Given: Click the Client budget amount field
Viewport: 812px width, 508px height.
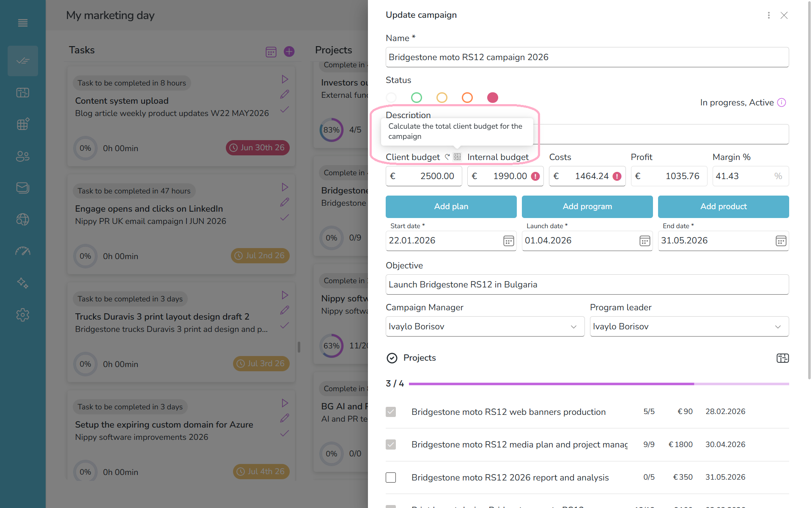Looking at the screenshot, I should click(x=424, y=176).
